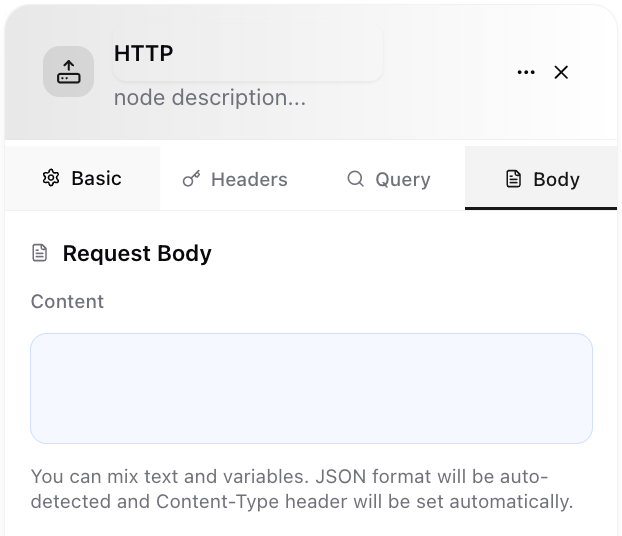Select the Body tab
Viewport: 622px width, 536px height.
(x=541, y=178)
